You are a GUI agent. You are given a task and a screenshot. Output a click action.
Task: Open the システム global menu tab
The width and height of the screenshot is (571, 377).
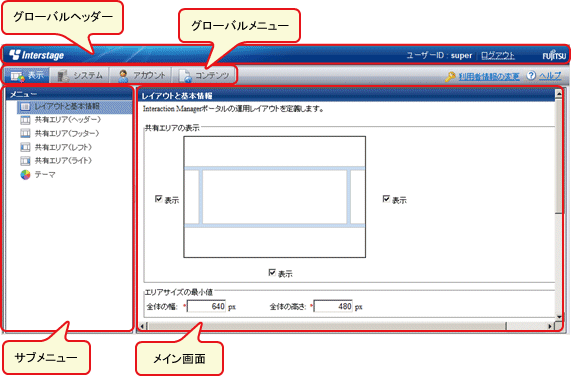[79, 75]
